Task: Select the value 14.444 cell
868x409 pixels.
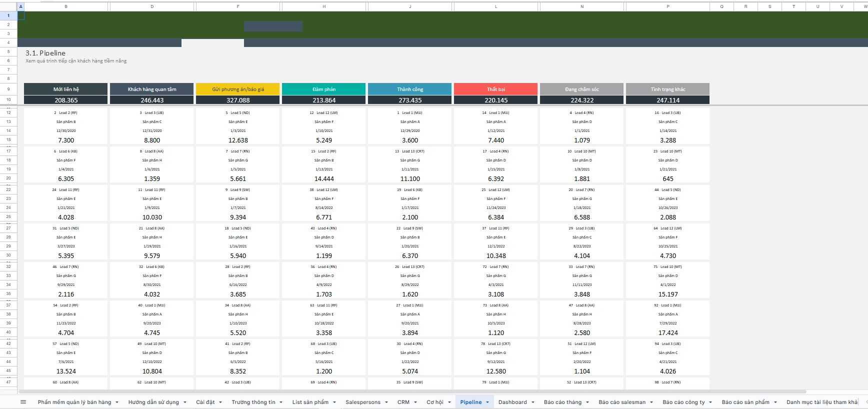Action: click(324, 178)
